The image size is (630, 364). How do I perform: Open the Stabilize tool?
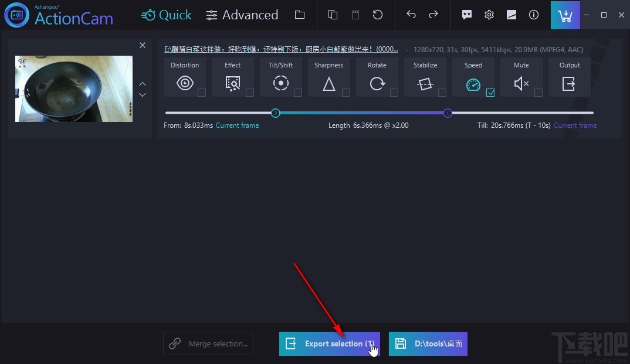[425, 77]
